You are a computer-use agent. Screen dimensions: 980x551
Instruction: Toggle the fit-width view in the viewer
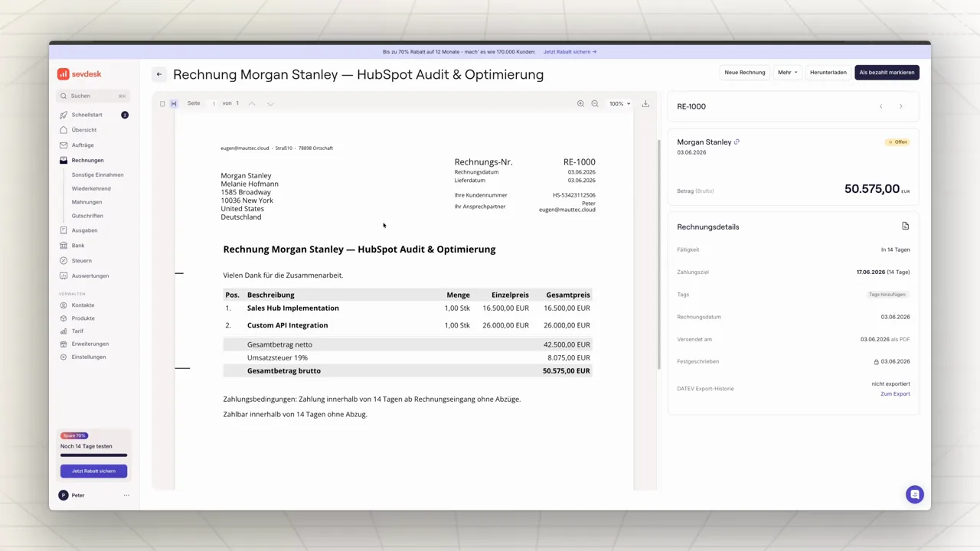[174, 103]
